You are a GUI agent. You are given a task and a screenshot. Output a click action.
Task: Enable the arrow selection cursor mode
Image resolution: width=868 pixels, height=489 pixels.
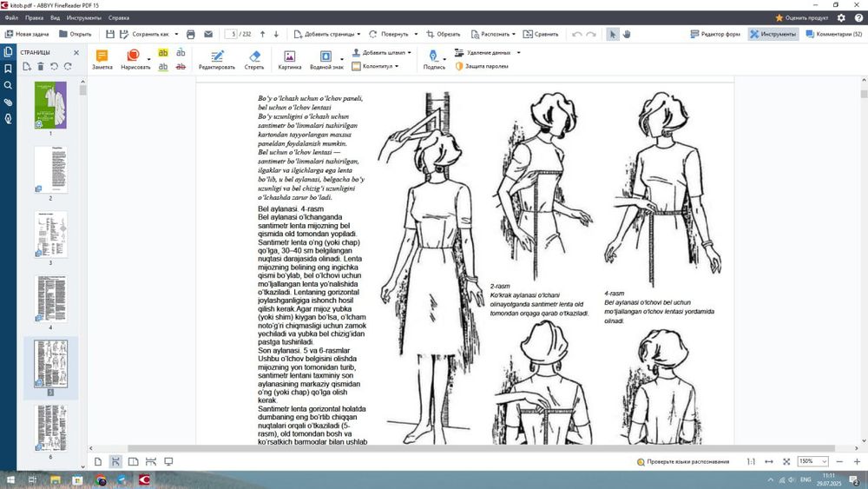click(x=612, y=34)
